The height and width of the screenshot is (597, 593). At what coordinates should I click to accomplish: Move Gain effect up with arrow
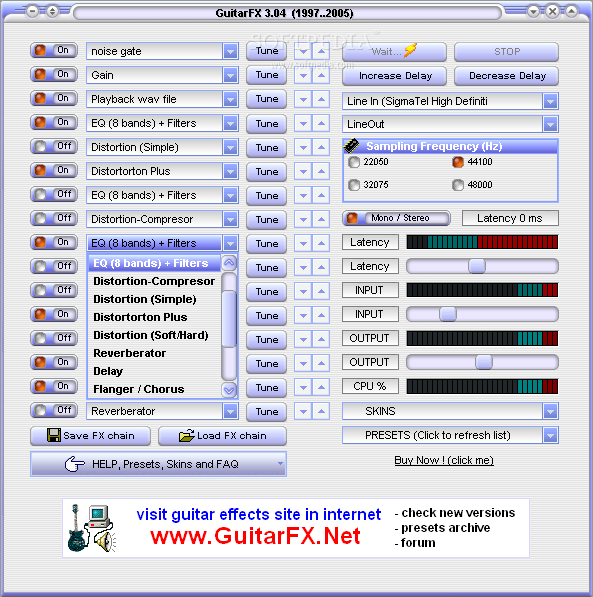(321, 75)
